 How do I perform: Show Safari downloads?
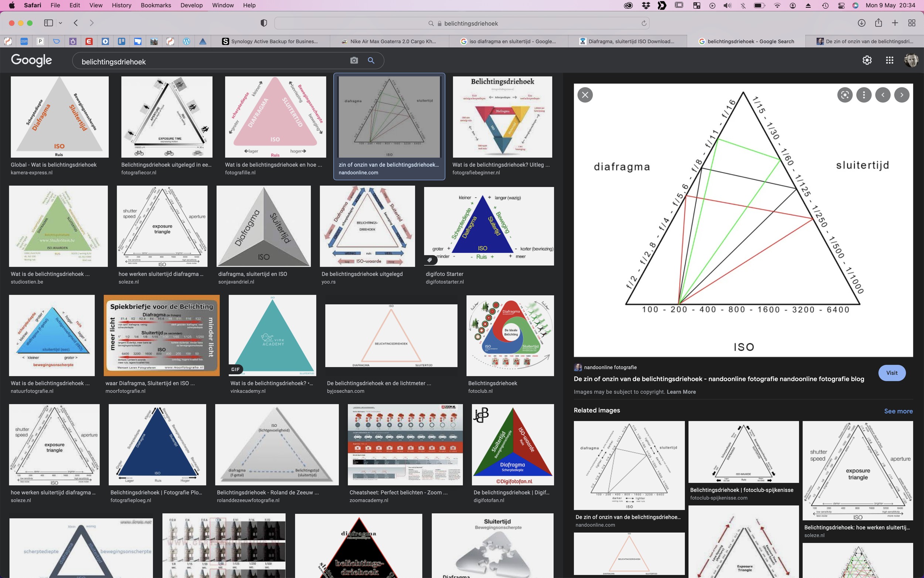click(862, 23)
